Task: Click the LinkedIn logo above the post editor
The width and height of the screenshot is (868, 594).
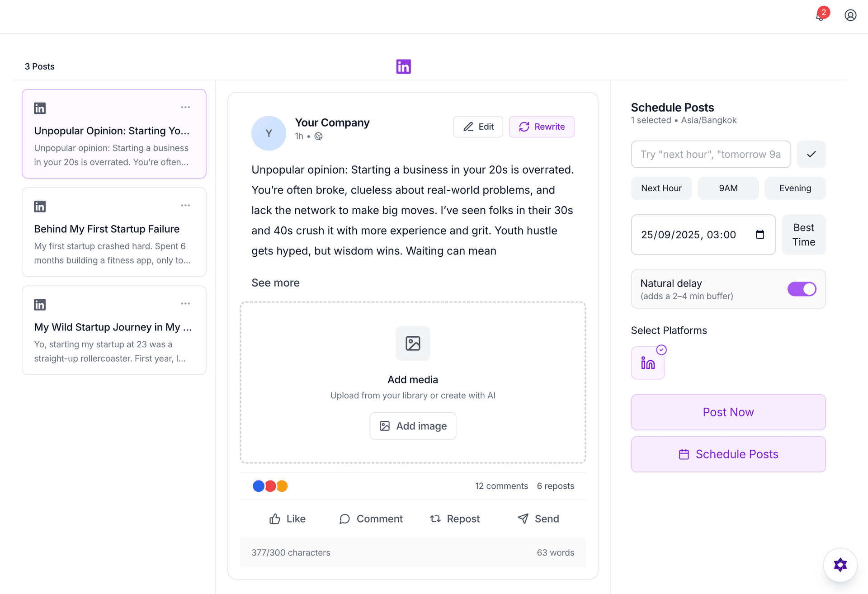Action: pos(403,66)
